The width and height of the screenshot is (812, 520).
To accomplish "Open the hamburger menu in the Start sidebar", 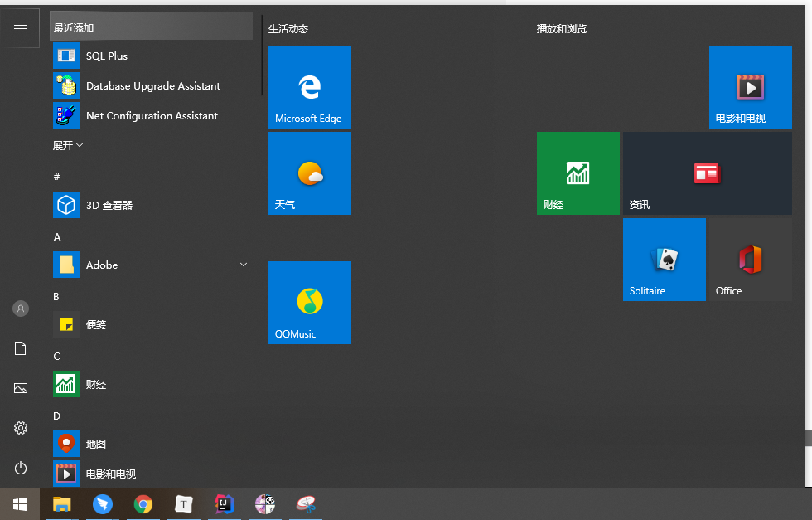I will pos(20,28).
